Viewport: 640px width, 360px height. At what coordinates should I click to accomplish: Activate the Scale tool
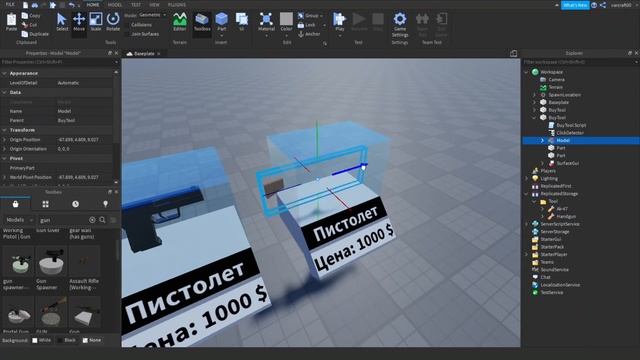tap(96, 22)
